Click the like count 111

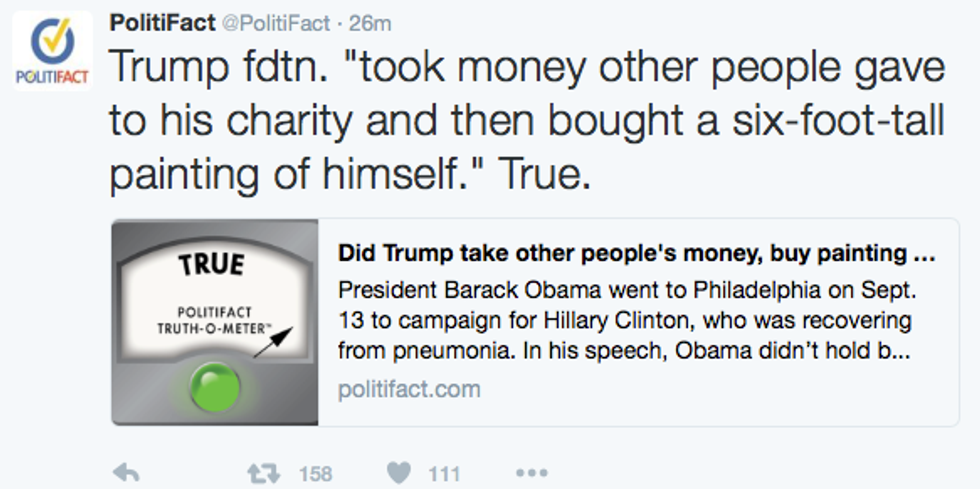(x=444, y=473)
